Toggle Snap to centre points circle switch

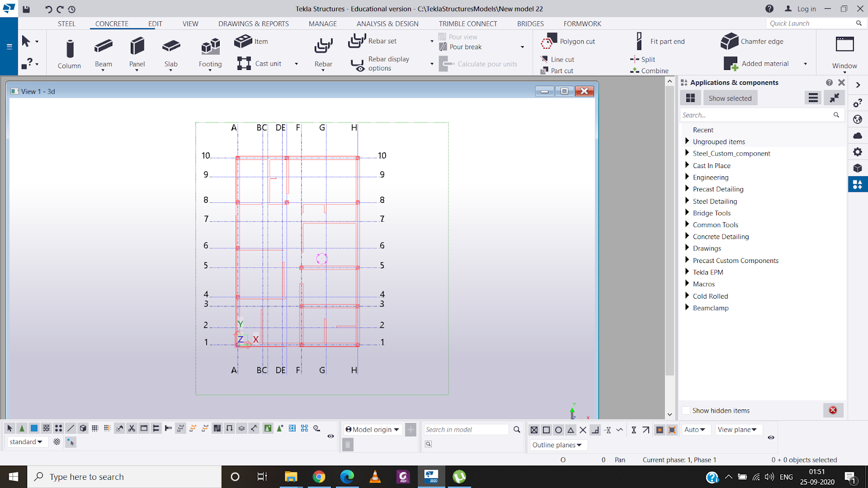click(x=558, y=430)
